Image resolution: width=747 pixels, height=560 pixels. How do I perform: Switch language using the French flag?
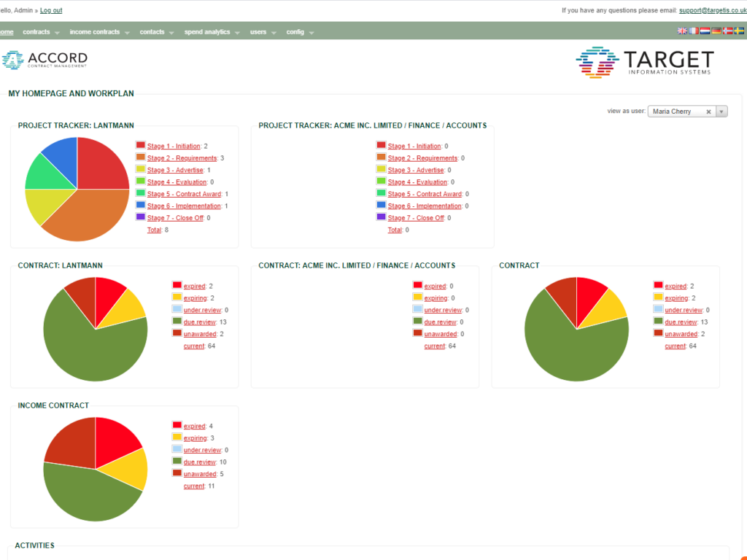point(693,31)
